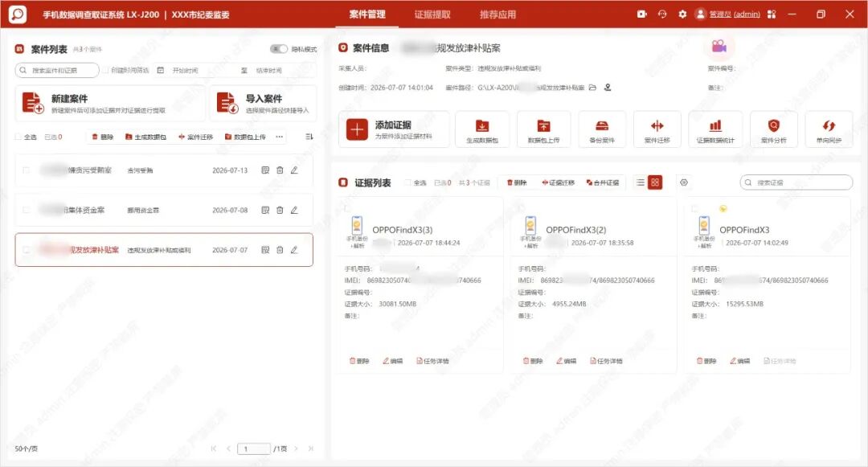Open folder icon next to case path
Viewport: 868px width, 467px height.
pos(592,88)
